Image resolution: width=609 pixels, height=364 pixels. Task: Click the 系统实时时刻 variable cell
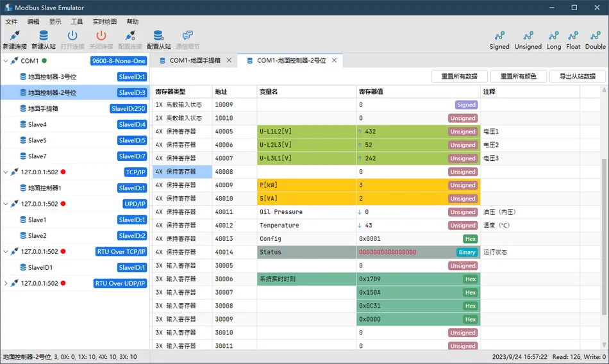click(306, 279)
